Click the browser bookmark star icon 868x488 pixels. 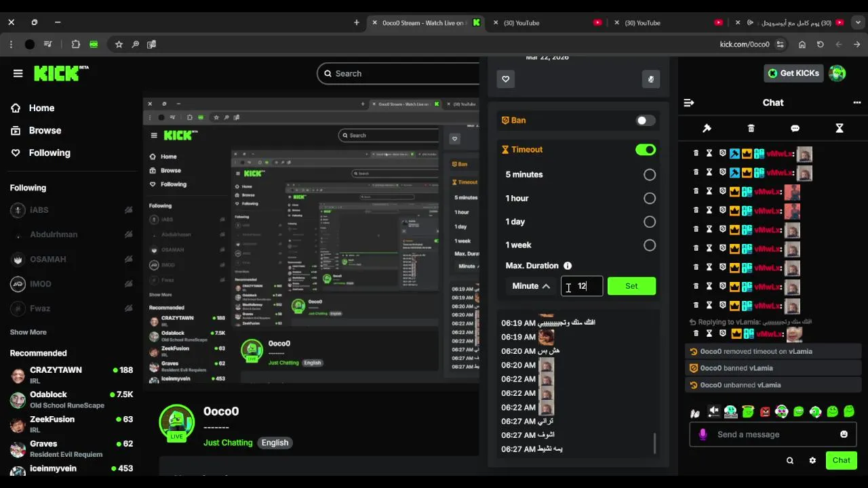coord(119,44)
